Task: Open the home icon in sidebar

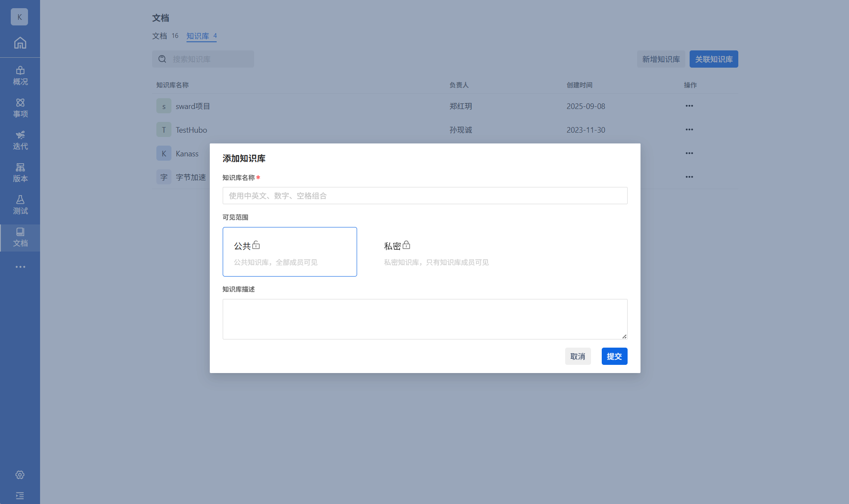Action: click(x=20, y=43)
